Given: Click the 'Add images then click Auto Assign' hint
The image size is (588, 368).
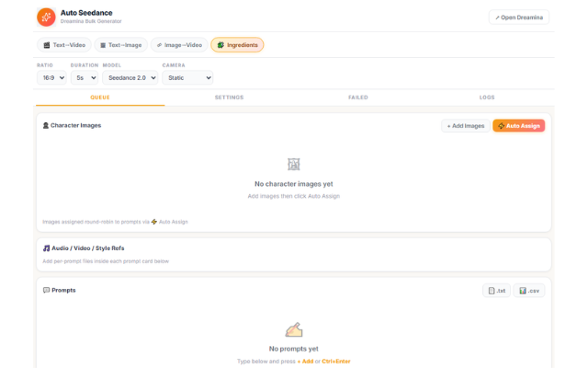Looking at the screenshot, I should click(x=294, y=196).
